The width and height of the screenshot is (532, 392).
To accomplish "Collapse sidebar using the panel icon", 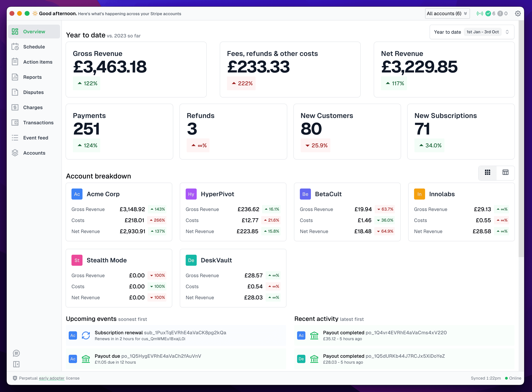I will coord(16,364).
